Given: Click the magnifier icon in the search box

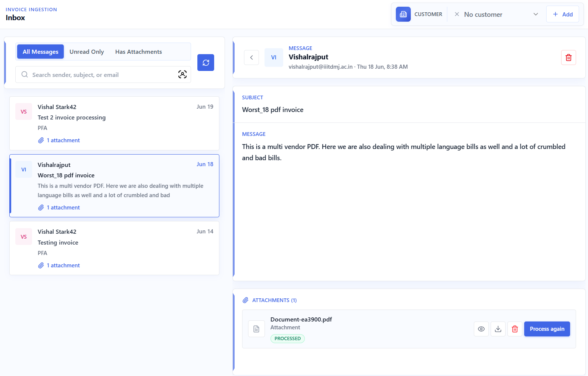Looking at the screenshot, I should pos(25,75).
